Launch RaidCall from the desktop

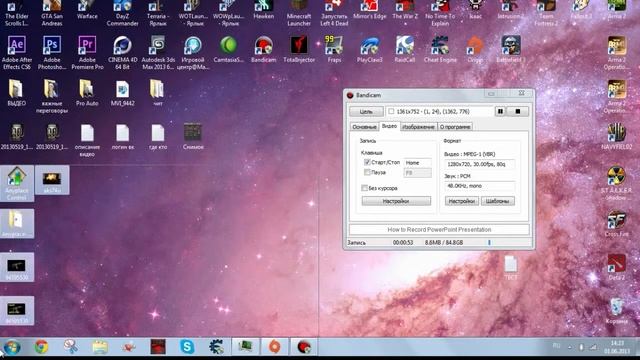404,49
